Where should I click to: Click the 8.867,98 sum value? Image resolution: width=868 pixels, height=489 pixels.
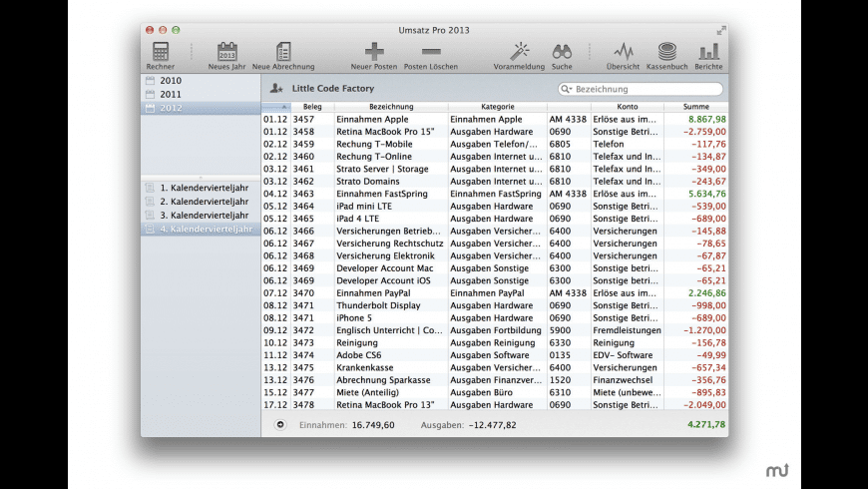pyautogui.click(x=707, y=119)
